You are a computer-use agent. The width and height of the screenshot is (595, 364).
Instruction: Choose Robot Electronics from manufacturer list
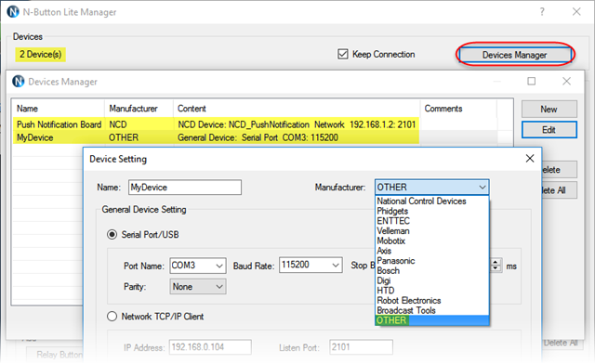(x=431, y=300)
